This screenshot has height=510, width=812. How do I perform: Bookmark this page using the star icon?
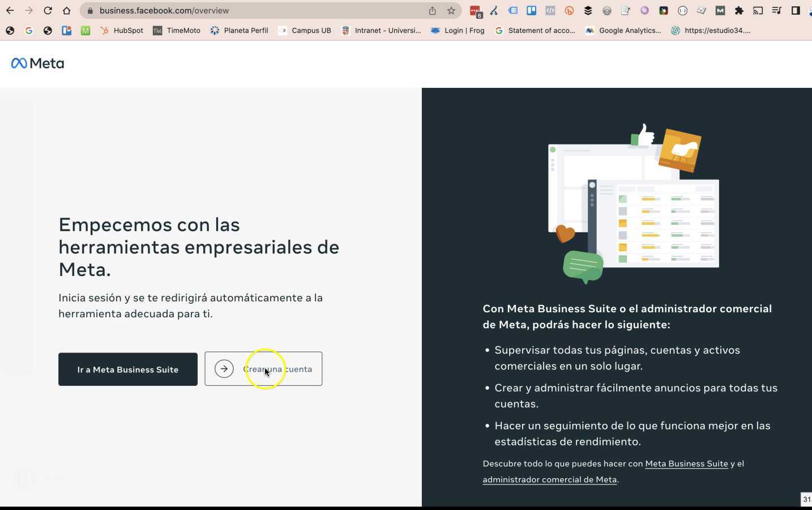pyautogui.click(x=451, y=10)
